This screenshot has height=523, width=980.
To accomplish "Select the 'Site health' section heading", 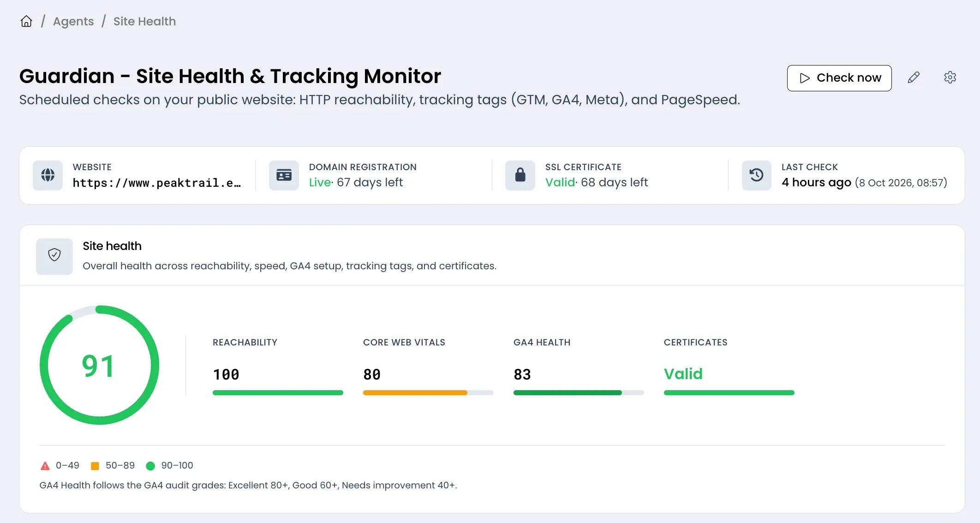I will pyautogui.click(x=112, y=246).
